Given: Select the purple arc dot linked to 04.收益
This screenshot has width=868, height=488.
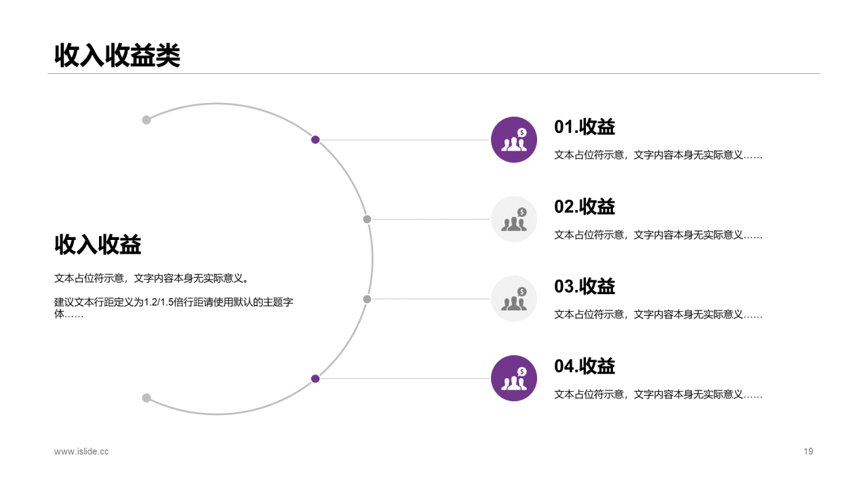Looking at the screenshot, I should (315, 378).
